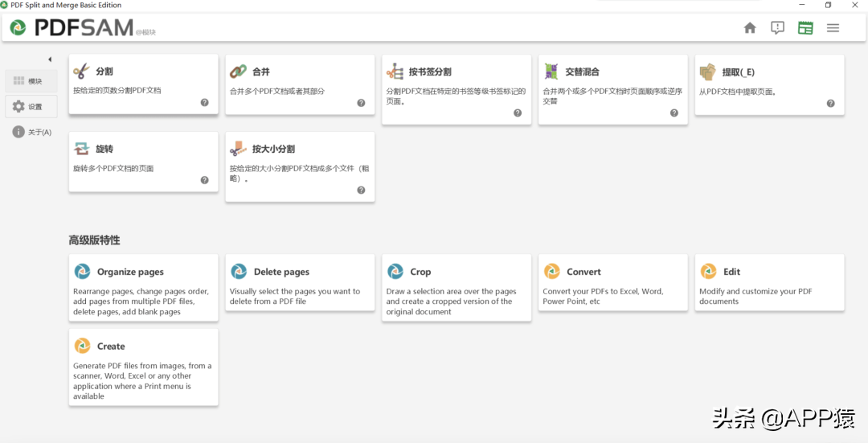Restore the PDFsam window size

click(828, 5)
